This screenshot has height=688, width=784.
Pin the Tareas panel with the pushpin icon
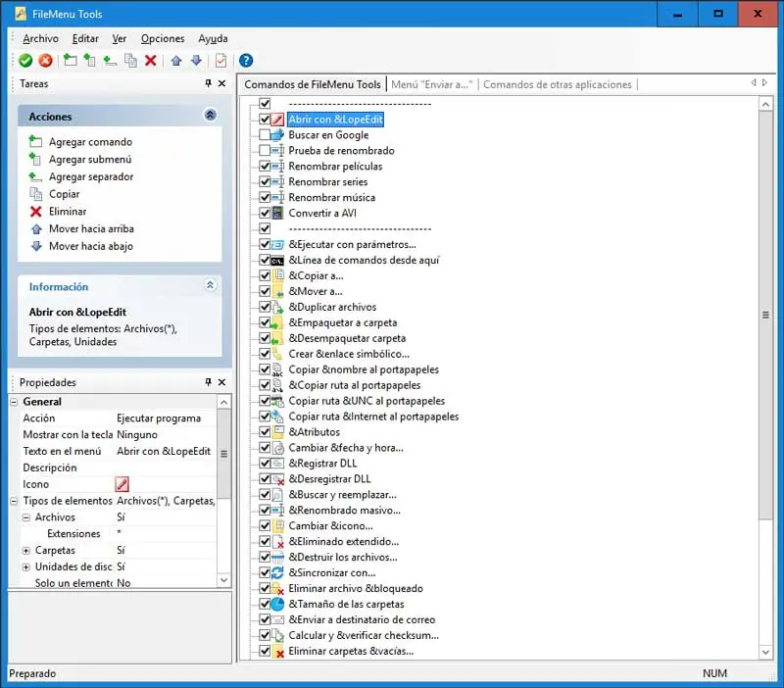point(209,83)
